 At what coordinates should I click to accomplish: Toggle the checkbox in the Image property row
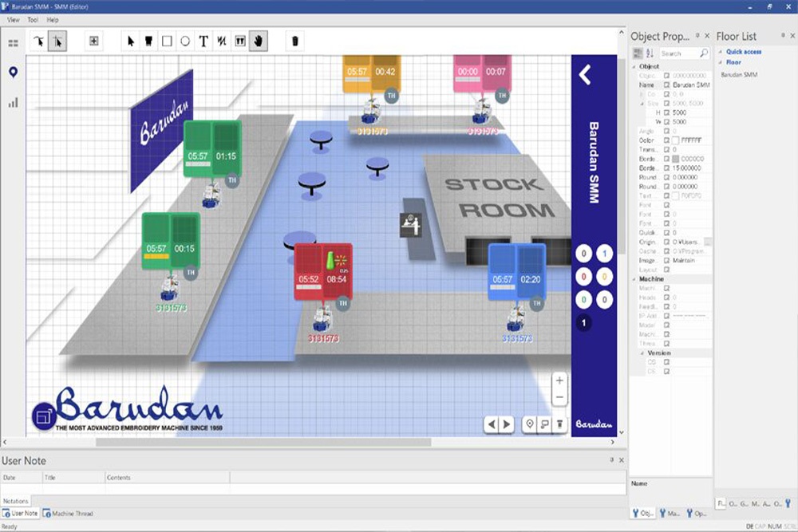coord(666,260)
